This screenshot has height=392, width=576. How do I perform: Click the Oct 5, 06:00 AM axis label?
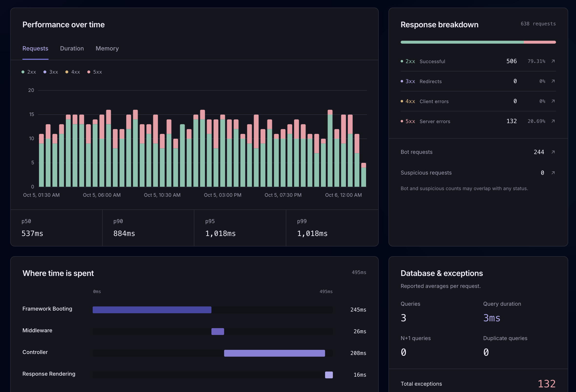pyautogui.click(x=102, y=195)
